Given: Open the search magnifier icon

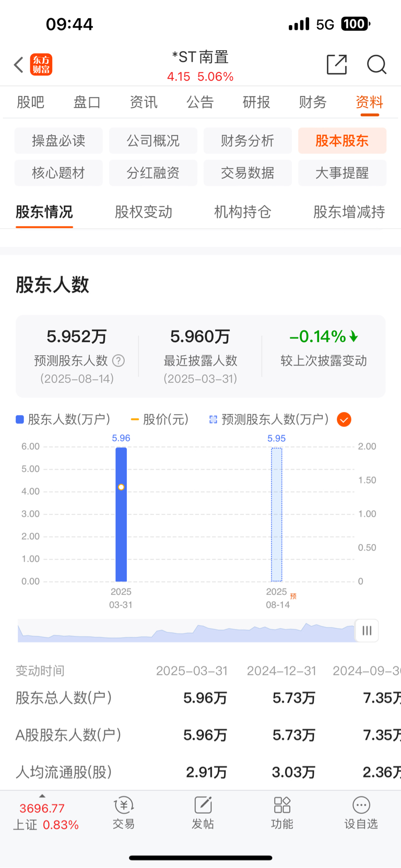Looking at the screenshot, I should click(376, 65).
